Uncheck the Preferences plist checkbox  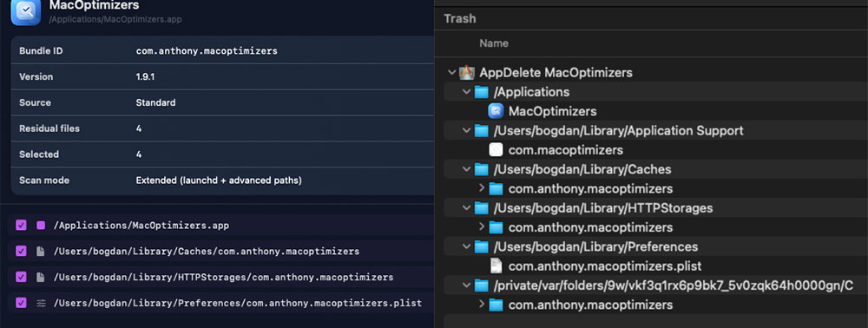pyautogui.click(x=21, y=303)
